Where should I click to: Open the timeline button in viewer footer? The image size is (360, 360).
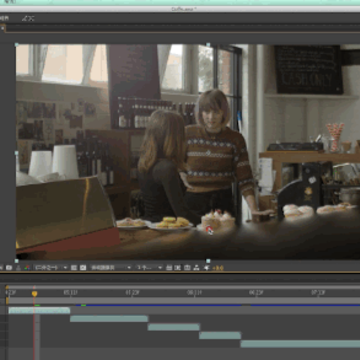187,268
